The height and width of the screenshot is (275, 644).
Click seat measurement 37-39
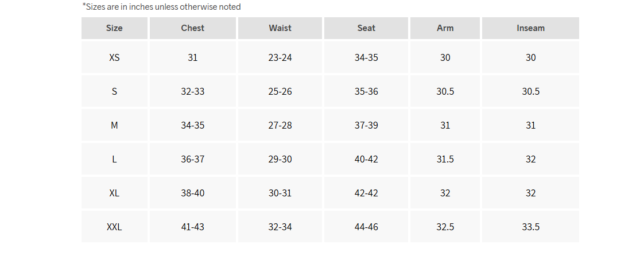coord(366,125)
